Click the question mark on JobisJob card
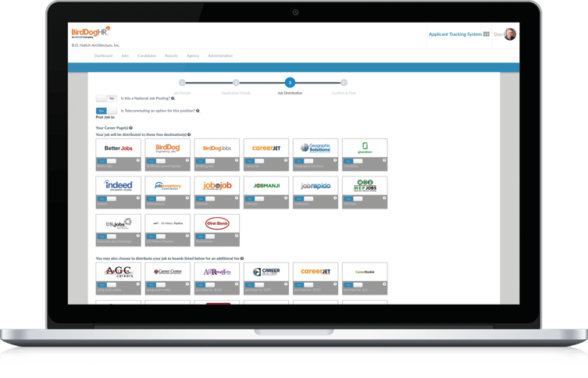 pos(237,198)
